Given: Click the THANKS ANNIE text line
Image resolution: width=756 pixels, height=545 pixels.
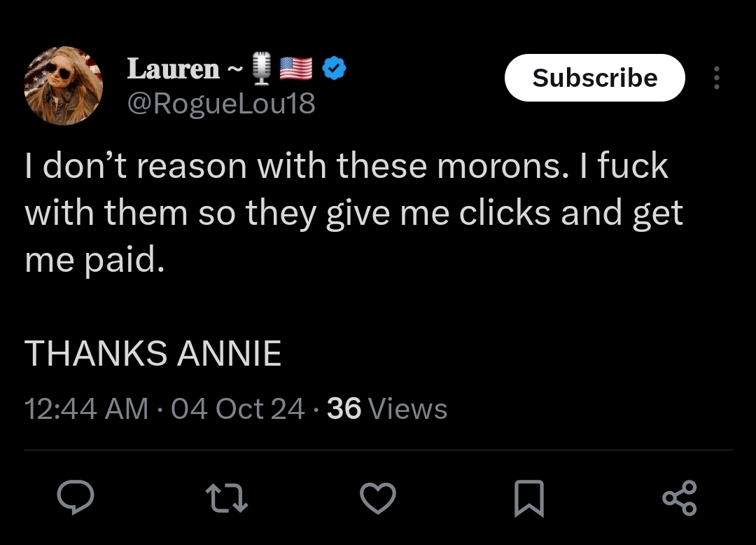Looking at the screenshot, I should pos(153,354).
